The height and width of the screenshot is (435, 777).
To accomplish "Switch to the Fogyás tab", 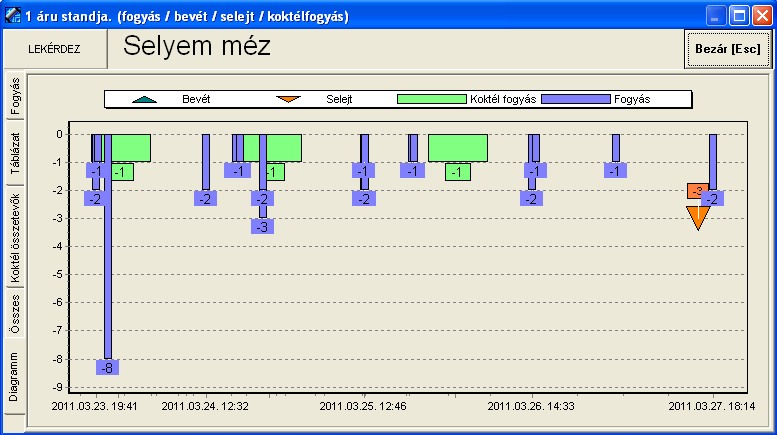I will [x=15, y=96].
